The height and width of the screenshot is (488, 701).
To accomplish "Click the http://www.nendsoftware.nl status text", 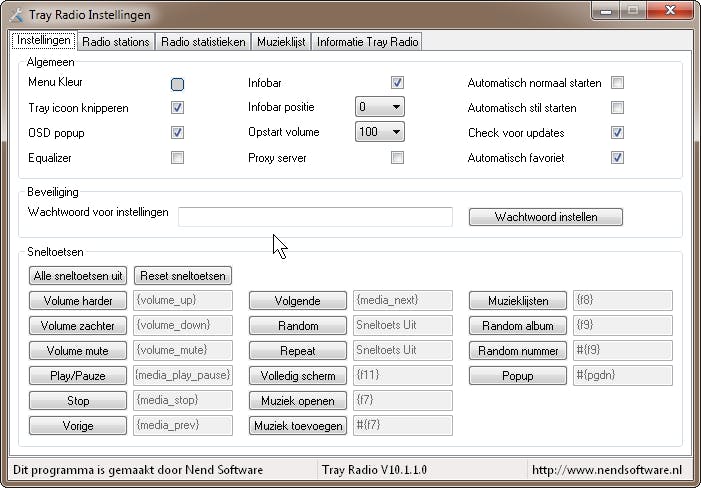I will [x=607, y=470].
